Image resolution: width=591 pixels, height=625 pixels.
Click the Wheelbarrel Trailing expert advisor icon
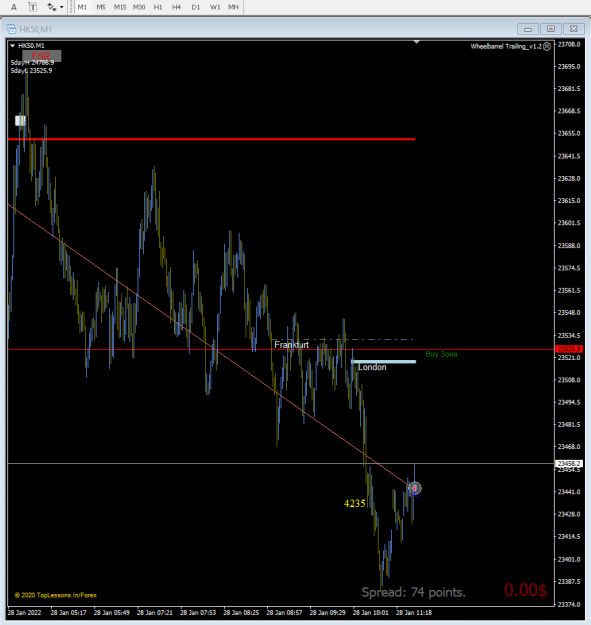pos(547,47)
